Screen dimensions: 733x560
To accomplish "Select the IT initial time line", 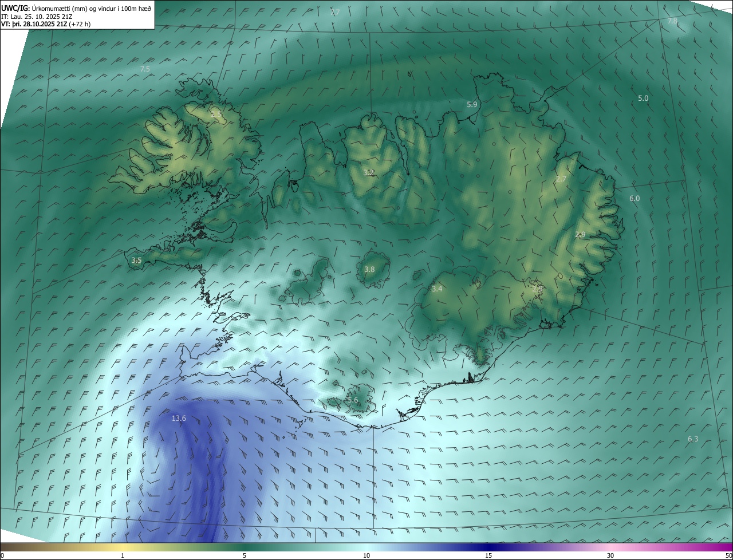I will tap(37, 17).
